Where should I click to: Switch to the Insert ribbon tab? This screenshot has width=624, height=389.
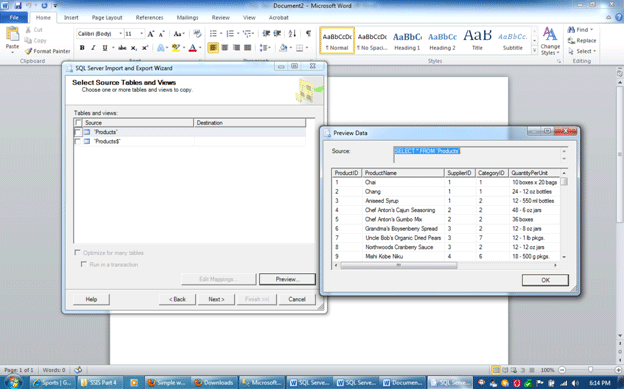[71, 18]
